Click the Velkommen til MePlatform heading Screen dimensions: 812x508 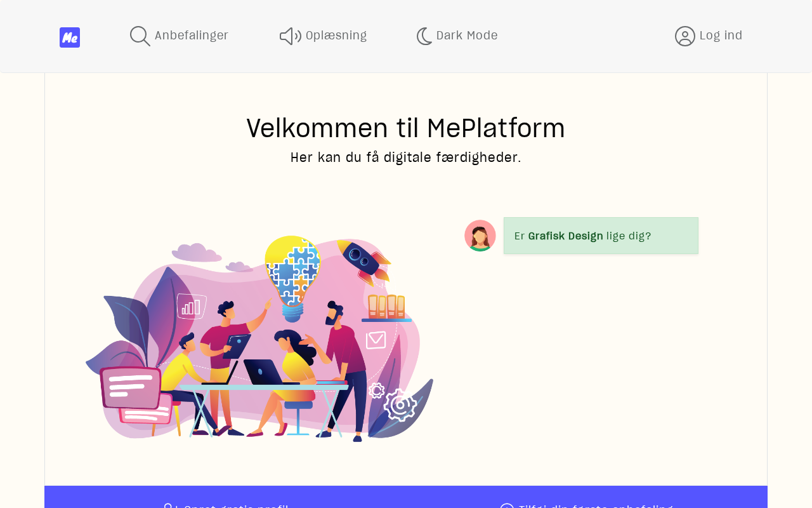point(406,128)
